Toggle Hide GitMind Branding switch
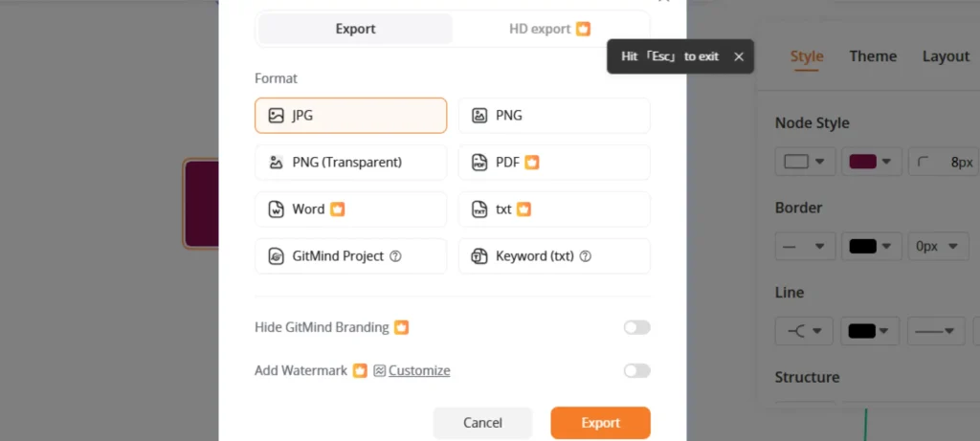This screenshot has width=980, height=441. click(x=636, y=327)
